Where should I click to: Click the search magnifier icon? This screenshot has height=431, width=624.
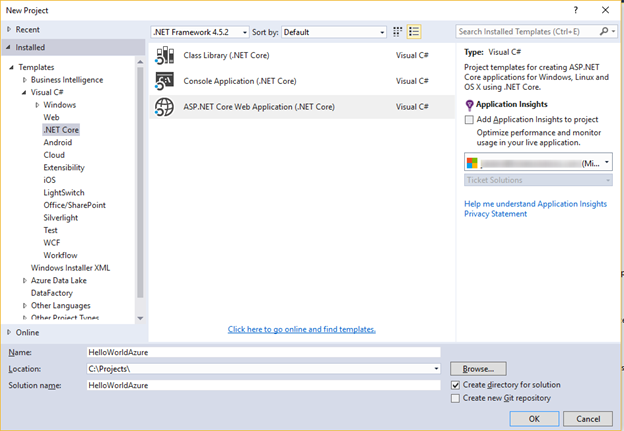tap(604, 31)
